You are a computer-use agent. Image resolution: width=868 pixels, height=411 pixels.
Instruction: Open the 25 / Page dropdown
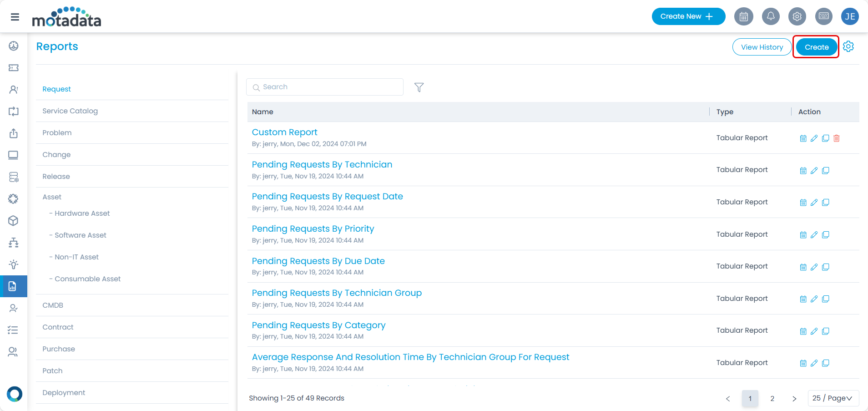click(833, 398)
